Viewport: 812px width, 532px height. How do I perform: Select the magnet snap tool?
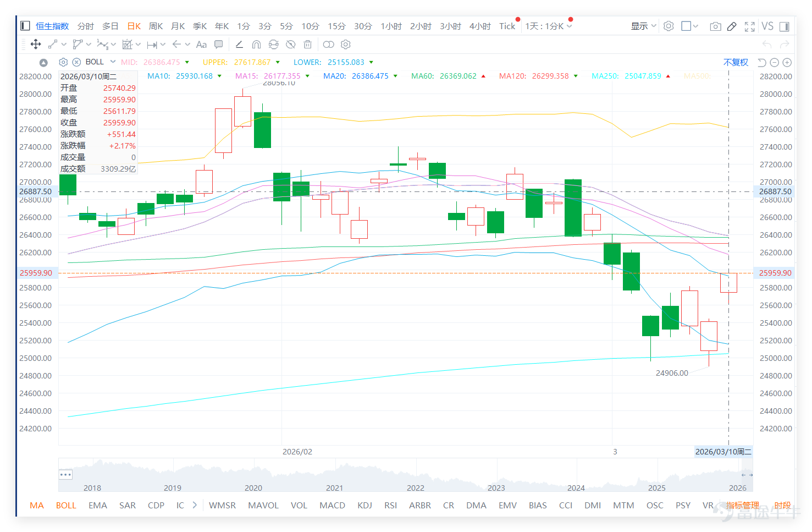(256, 45)
